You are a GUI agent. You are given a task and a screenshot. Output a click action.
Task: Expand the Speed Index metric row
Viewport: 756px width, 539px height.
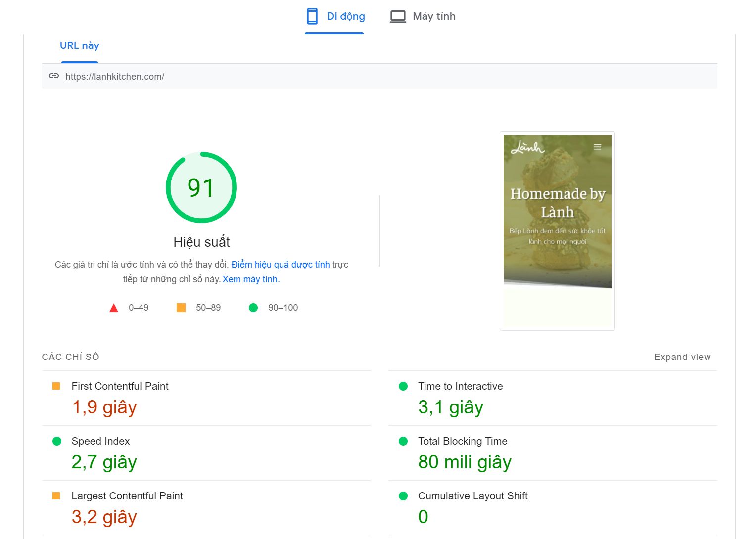pos(101,441)
